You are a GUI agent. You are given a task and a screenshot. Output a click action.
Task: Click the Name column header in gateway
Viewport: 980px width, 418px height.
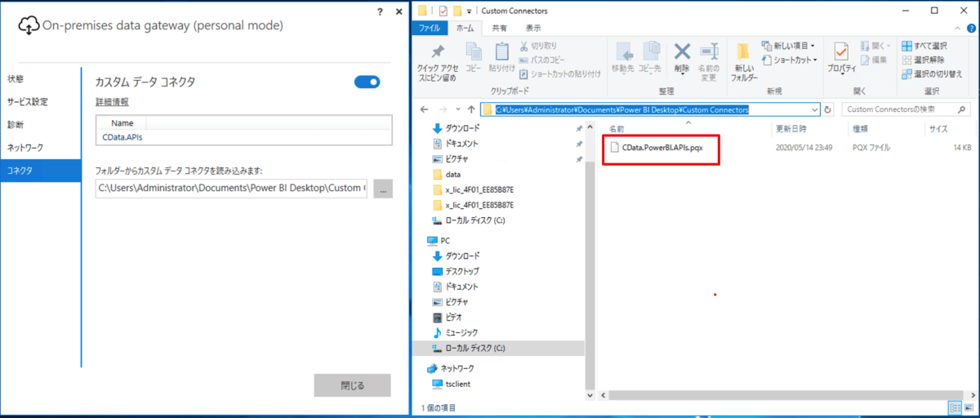(x=122, y=123)
